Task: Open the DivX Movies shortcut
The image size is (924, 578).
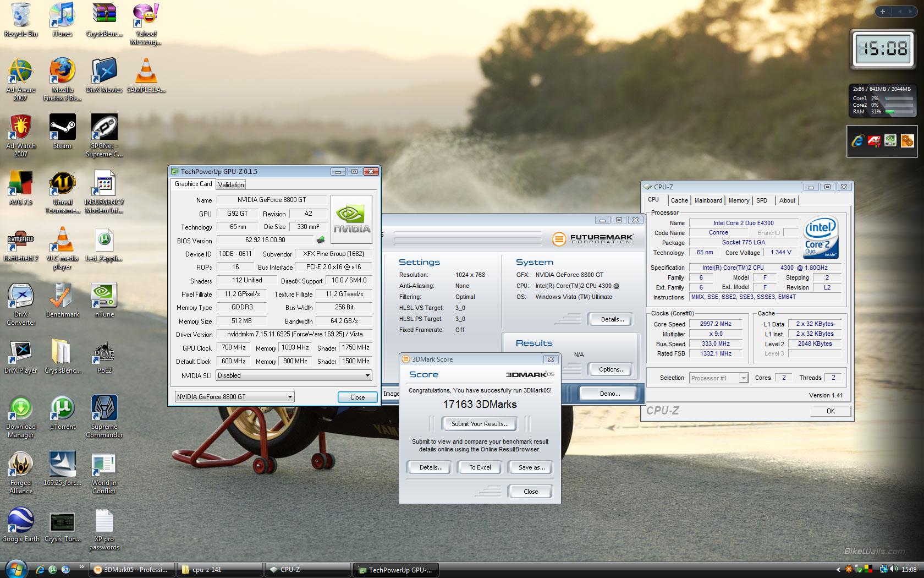Action: coord(104,75)
